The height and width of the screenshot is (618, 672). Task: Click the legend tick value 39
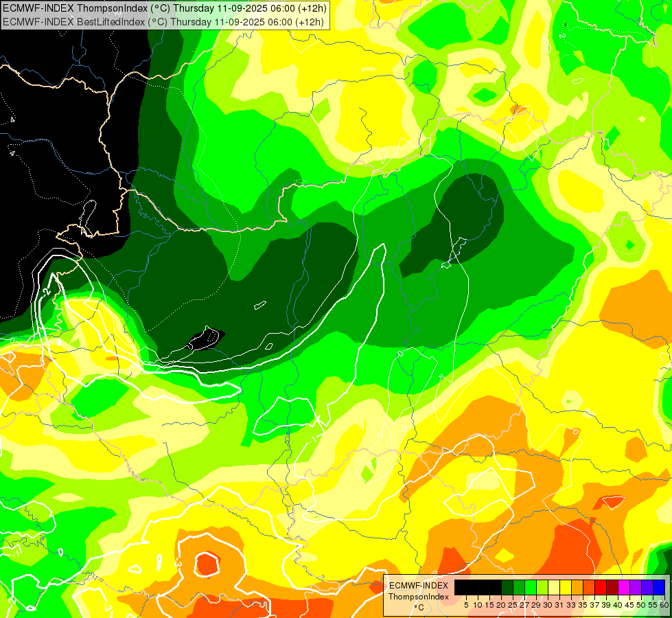pos(606,605)
